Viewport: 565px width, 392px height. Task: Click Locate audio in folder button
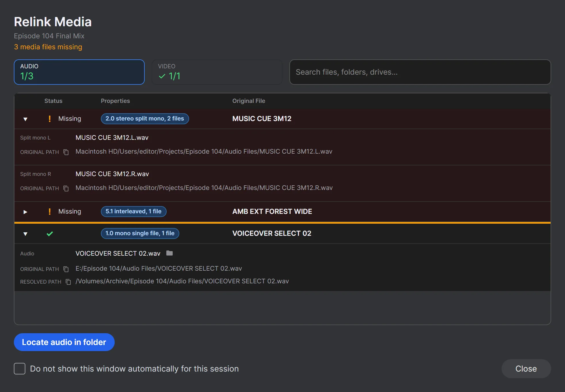64,342
